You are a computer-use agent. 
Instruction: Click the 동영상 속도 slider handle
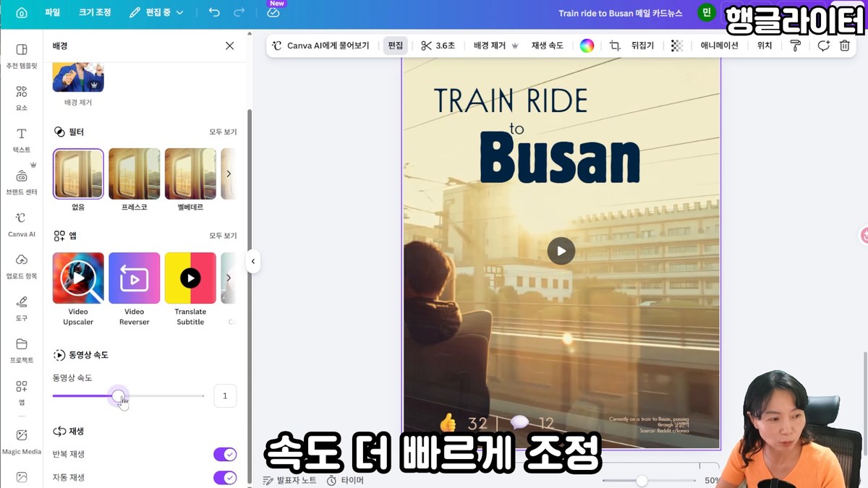(x=118, y=395)
